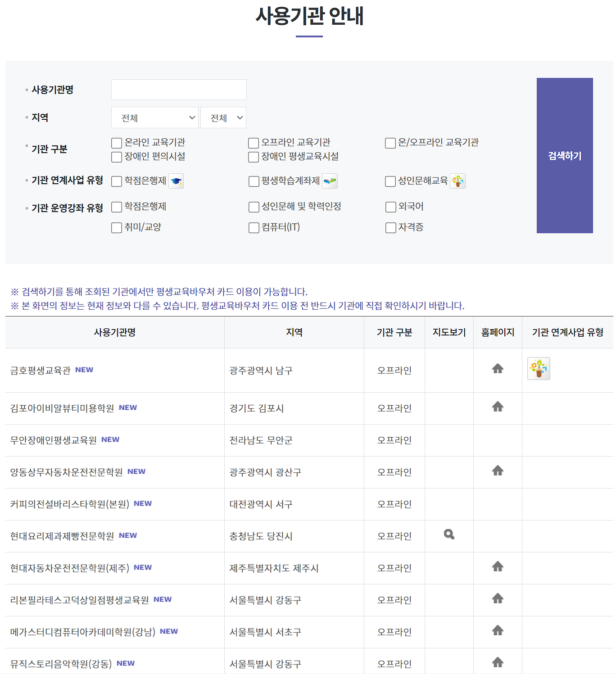Enable the 온라인 교육기관 checkbox

coord(116,143)
